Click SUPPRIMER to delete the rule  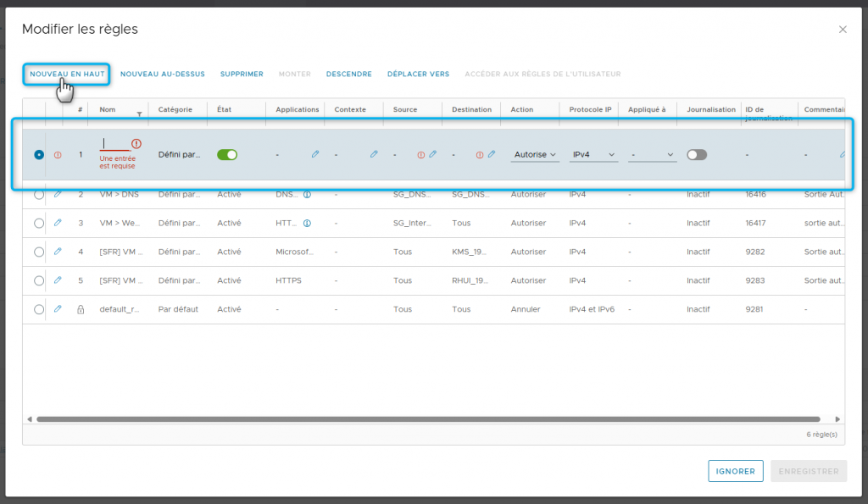click(242, 75)
